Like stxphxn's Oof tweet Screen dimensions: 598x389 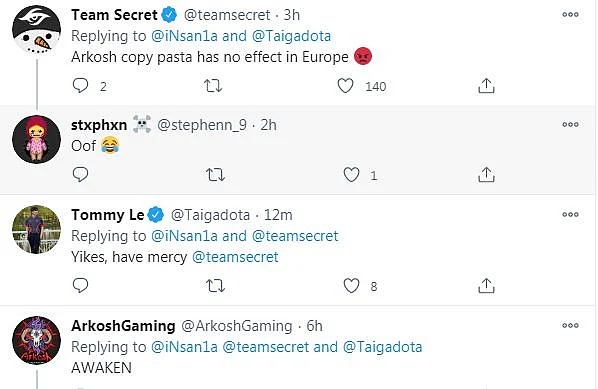[351, 175]
